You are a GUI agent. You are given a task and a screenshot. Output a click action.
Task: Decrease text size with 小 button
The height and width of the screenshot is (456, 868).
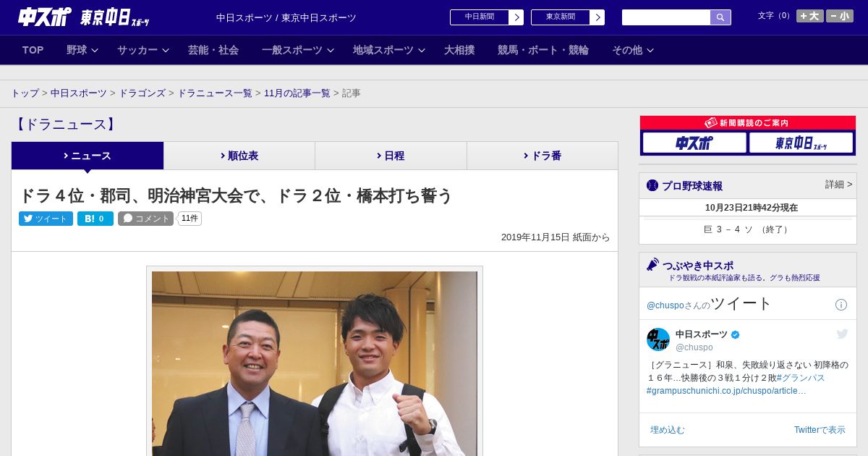tap(840, 16)
